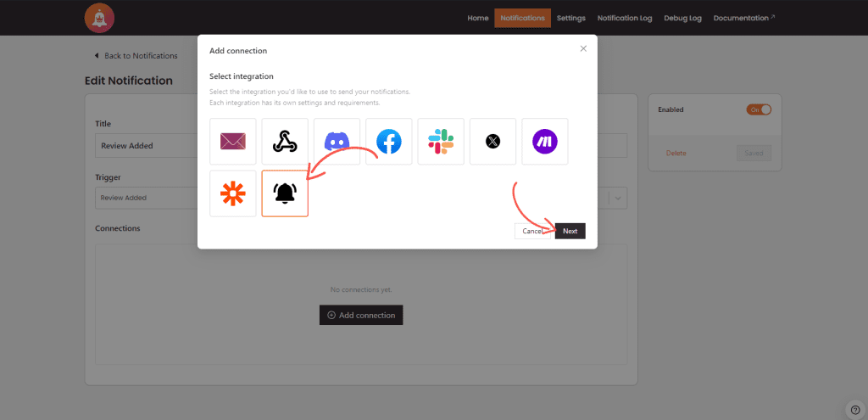Pick the Facebook integration
The width and height of the screenshot is (868, 420).
tap(389, 142)
